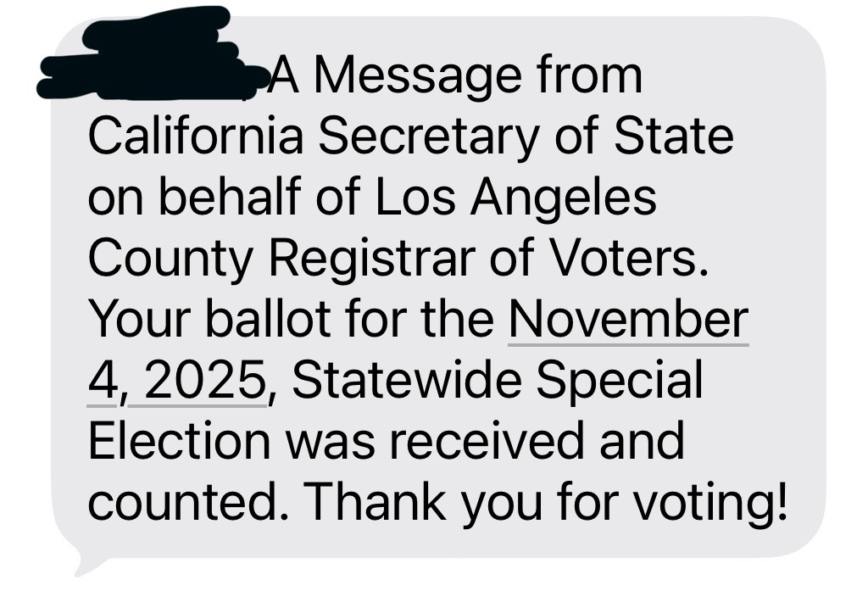Open the underlined "4, 2025" date link
The image size is (868, 591).
(x=176, y=381)
